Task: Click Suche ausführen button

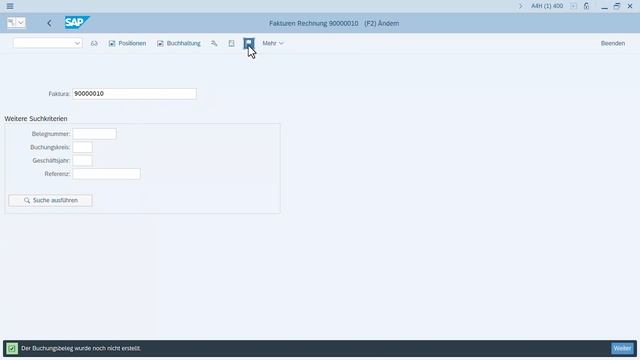Action: (x=50, y=200)
